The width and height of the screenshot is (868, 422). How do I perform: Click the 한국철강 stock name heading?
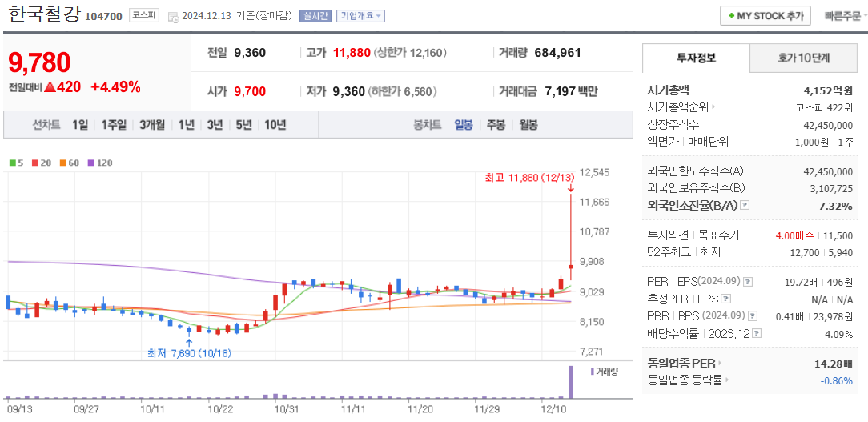(44, 15)
